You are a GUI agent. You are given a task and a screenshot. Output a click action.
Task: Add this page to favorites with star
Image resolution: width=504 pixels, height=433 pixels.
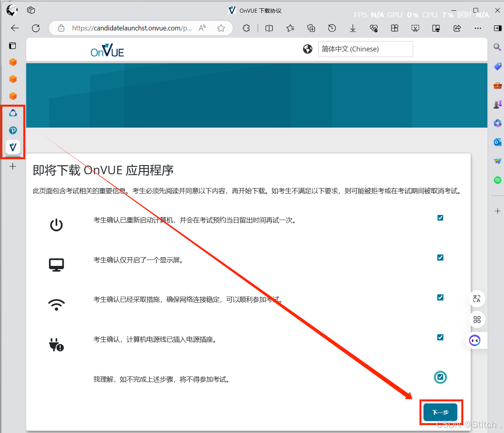[x=221, y=28]
